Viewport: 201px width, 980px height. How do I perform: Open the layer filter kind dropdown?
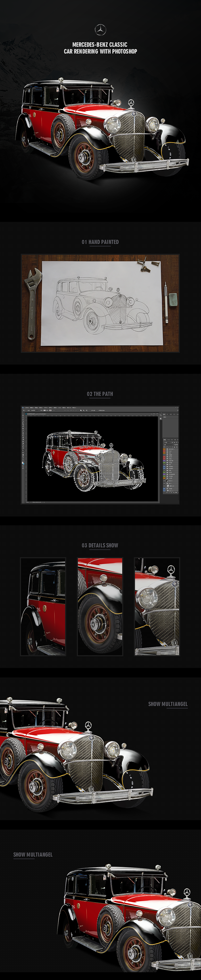point(167,442)
